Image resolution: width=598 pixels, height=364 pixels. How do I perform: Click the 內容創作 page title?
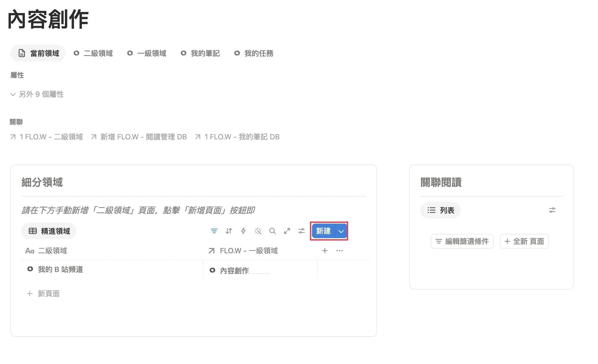(x=48, y=19)
